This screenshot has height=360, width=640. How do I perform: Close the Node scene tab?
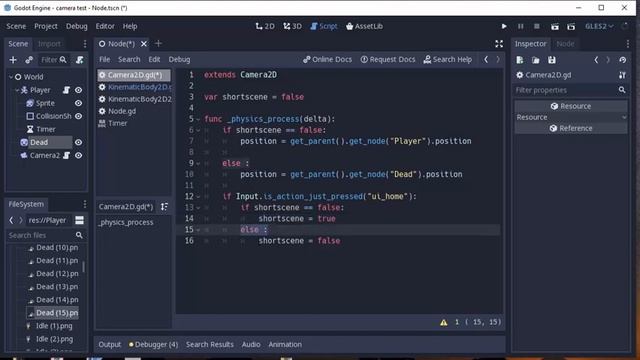[x=144, y=44]
